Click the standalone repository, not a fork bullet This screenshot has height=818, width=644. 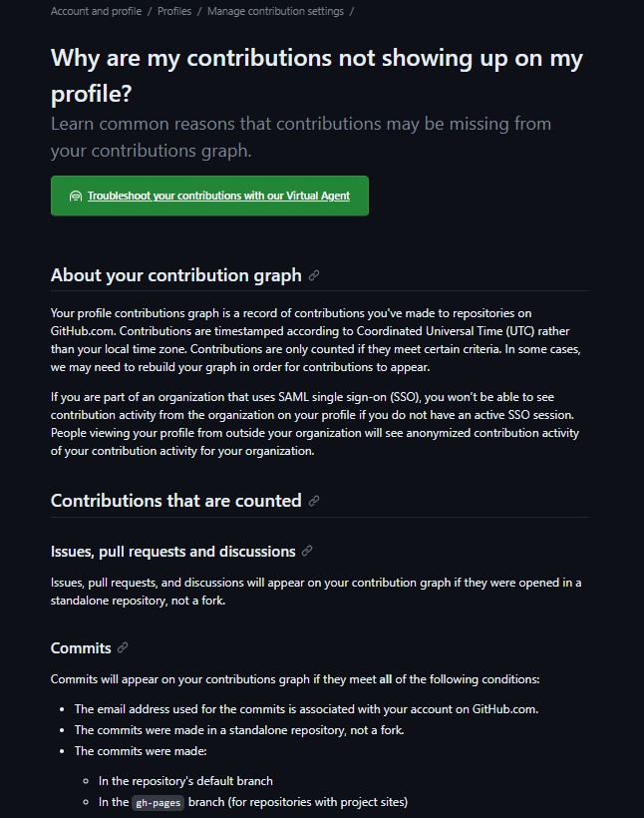(x=239, y=730)
